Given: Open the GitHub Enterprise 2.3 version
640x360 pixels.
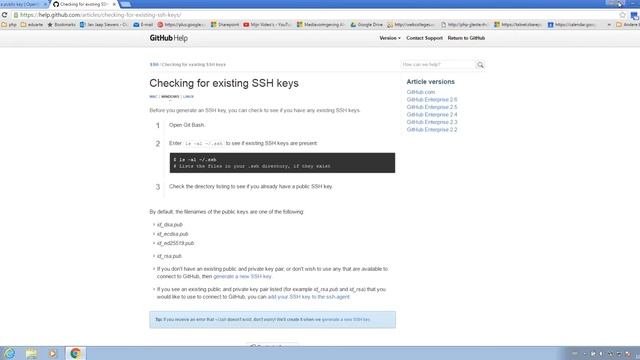Looking at the screenshot, I should pyautogui.click(x=432, y=122).
